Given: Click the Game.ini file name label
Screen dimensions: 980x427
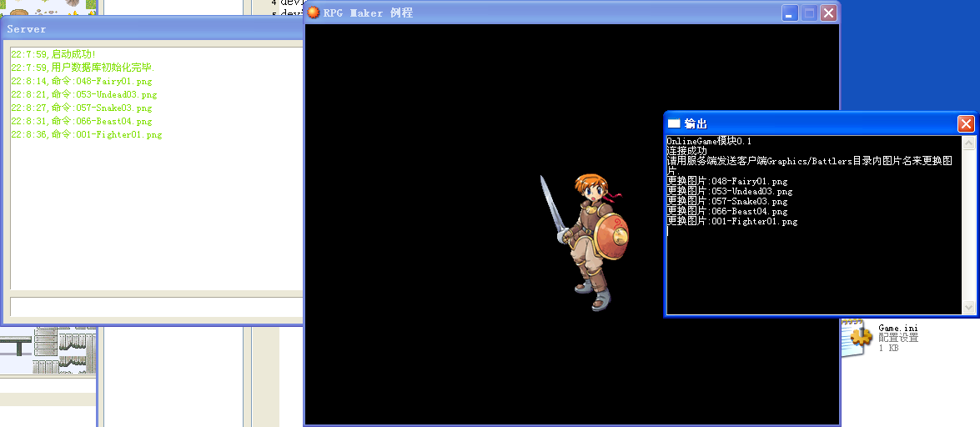Looking at the screenshot, I should pos(898,328).
